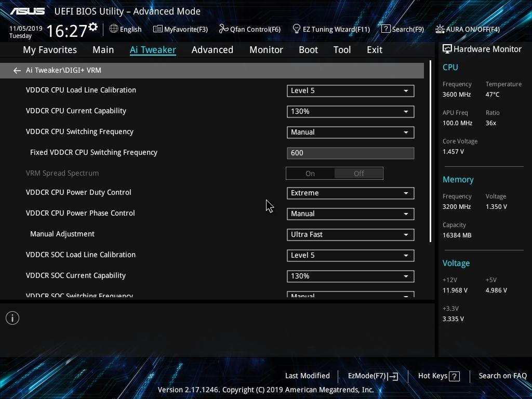Select VDDCR CPU Power Duty Control label
532x399 pixels.
click(x=78, y=192)
